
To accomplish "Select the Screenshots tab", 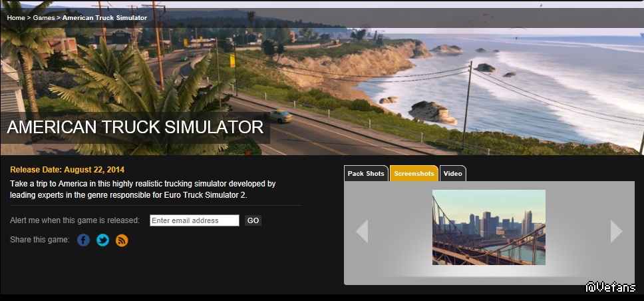I will (414, 174).
